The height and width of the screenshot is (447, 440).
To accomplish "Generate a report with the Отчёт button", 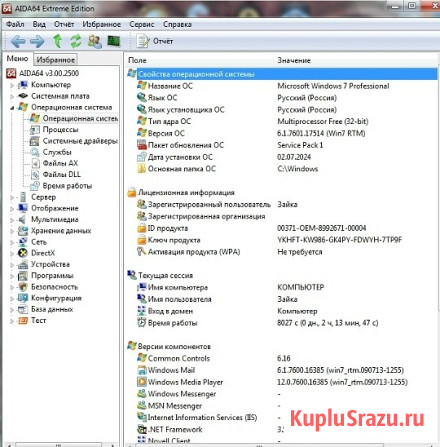I will click(155, 41).
